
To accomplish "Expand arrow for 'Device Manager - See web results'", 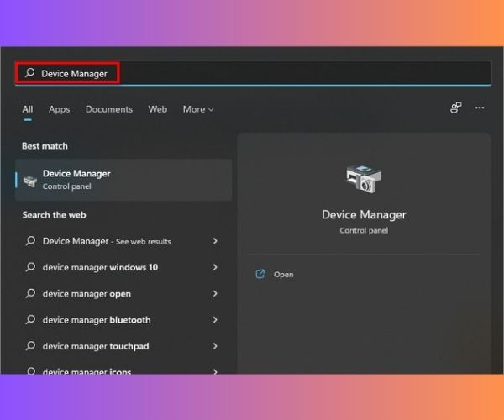I will (x=215, y=241).
